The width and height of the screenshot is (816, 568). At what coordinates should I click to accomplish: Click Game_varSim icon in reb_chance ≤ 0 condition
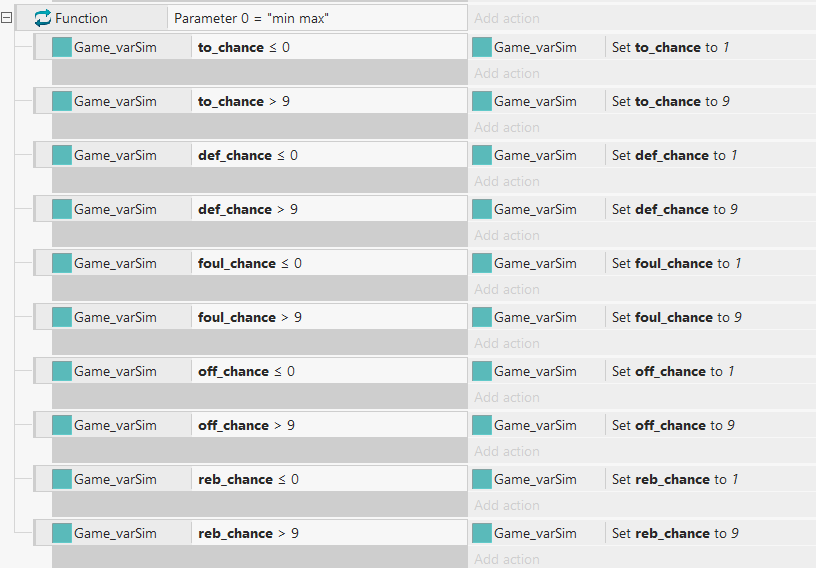click(x=62, y=479)
